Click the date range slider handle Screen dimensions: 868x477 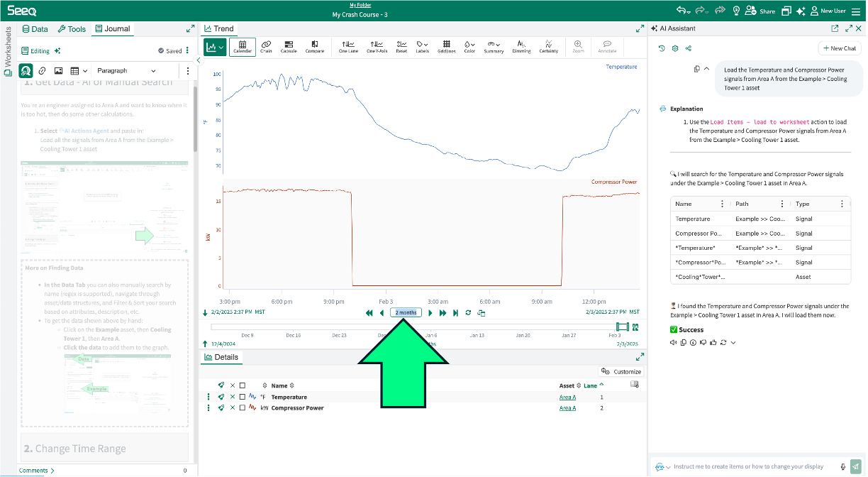click(x=622, y=327)
